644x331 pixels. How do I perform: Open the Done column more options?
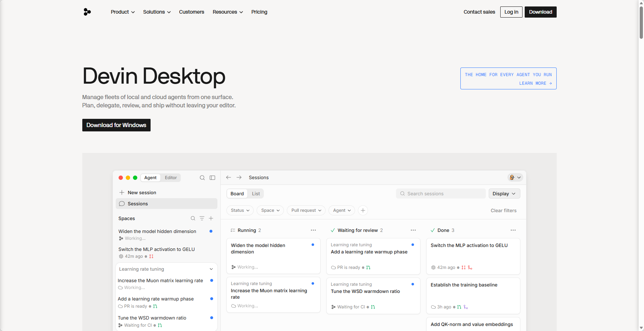pyautogui.click(x=513, y=230)
